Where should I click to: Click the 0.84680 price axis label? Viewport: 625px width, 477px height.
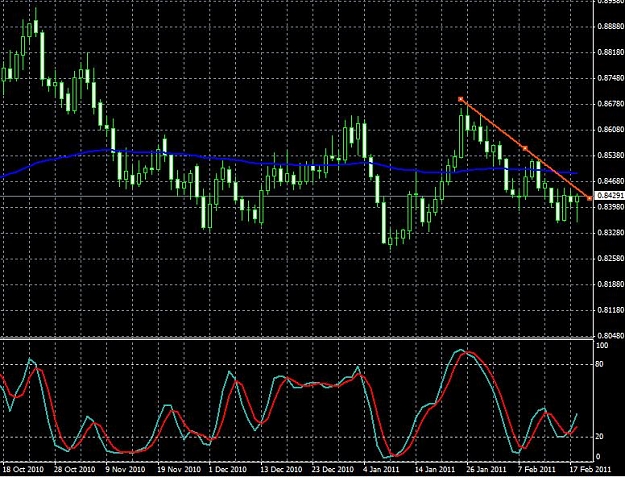611,181
